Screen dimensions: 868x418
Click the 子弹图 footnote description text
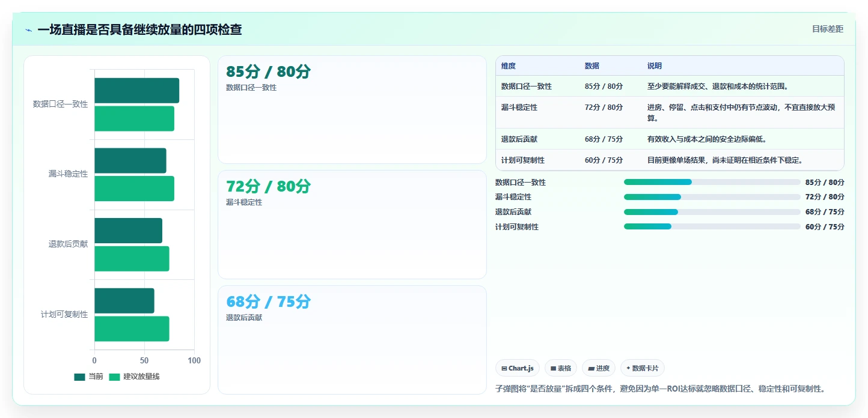tap(660, 389)
